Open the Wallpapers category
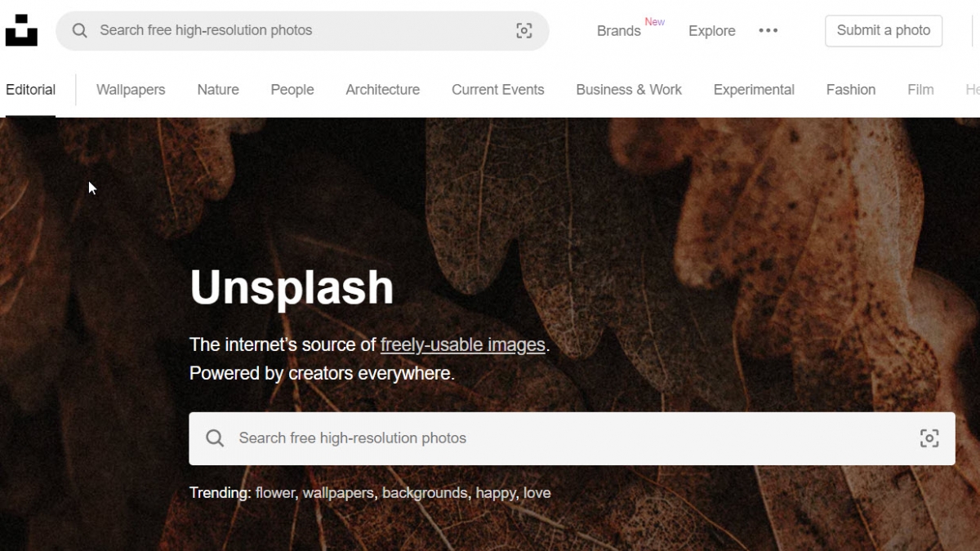This screenshot has width=980, height=551. coord(130,90)
